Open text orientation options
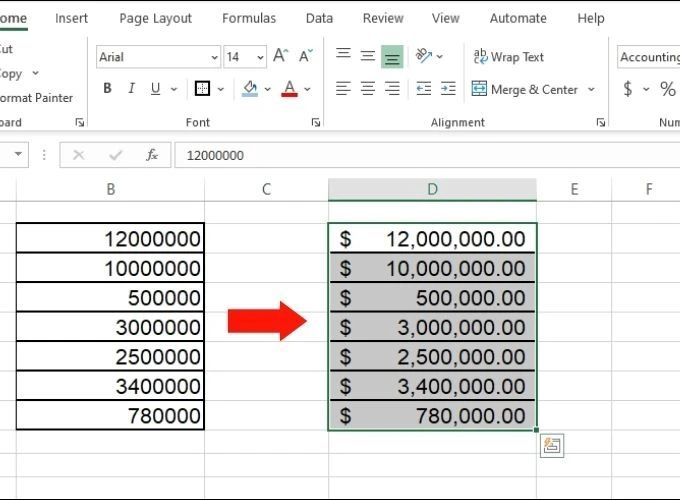 pos(429,56)
